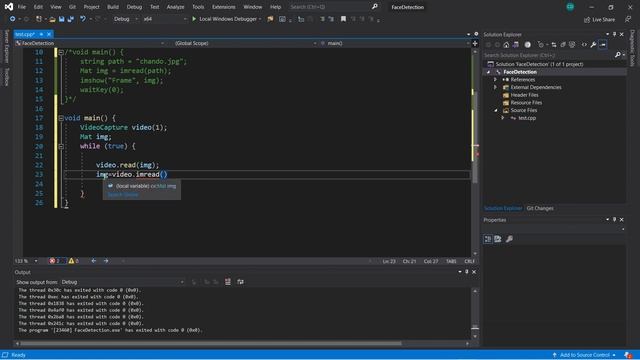The width and height of the screenshot is (640, 360).
Task: Open the Debug menu
Action: click(134, 7)
